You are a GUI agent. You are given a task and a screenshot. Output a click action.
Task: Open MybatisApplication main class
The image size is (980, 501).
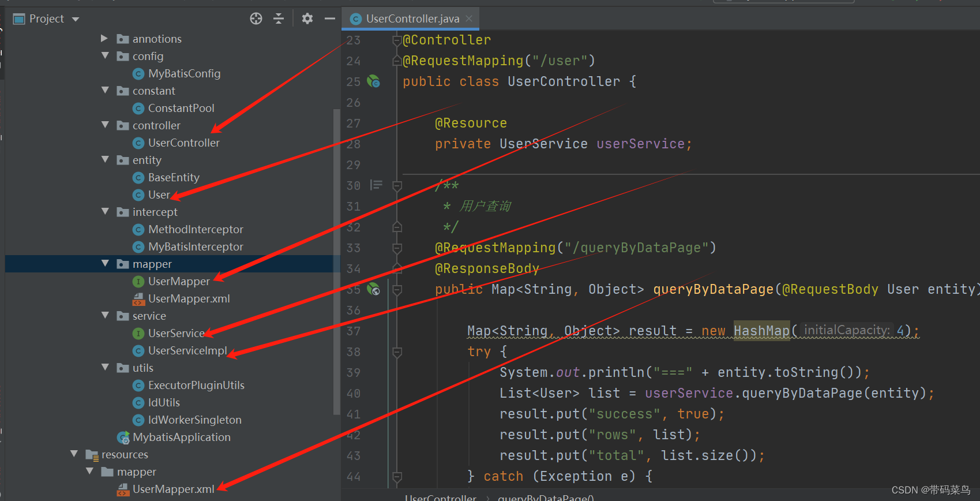pyautogui.click(x=182, y=437)
